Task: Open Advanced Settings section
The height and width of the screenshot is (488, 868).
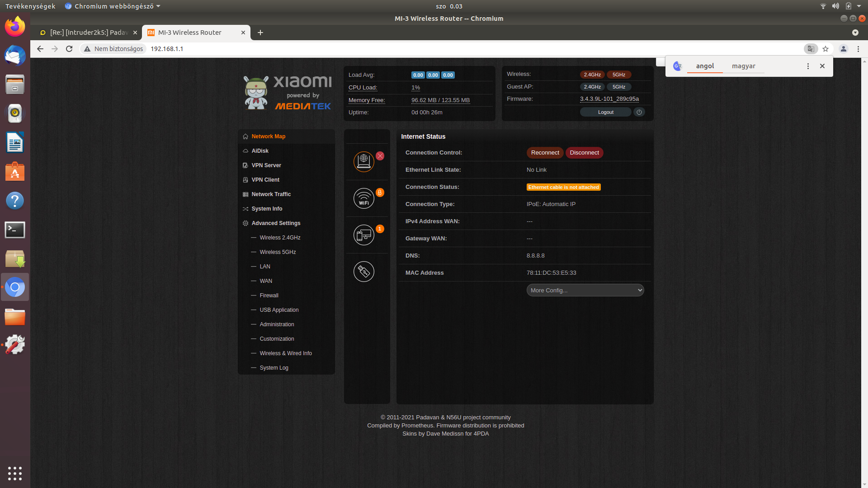Action: coord(276,223)
